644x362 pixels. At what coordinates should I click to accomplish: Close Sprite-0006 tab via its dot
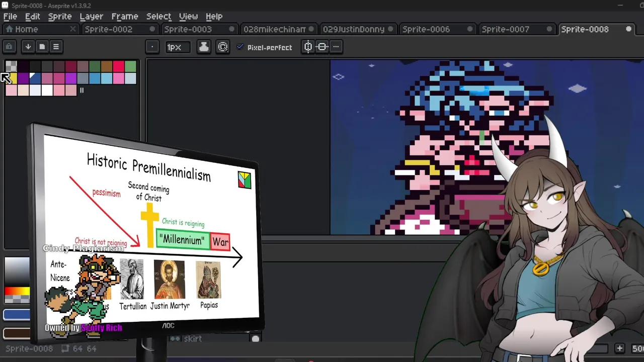470,29
